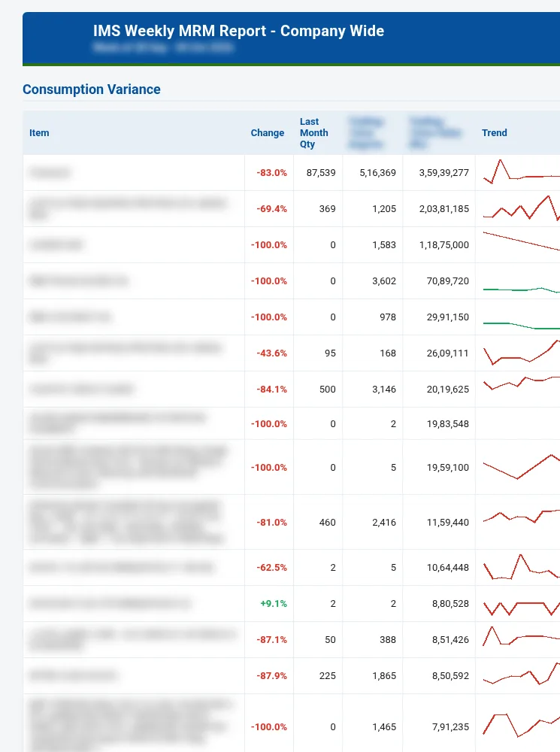Select the 3,146 cell

pyautogui.click(x=384, y=389)
